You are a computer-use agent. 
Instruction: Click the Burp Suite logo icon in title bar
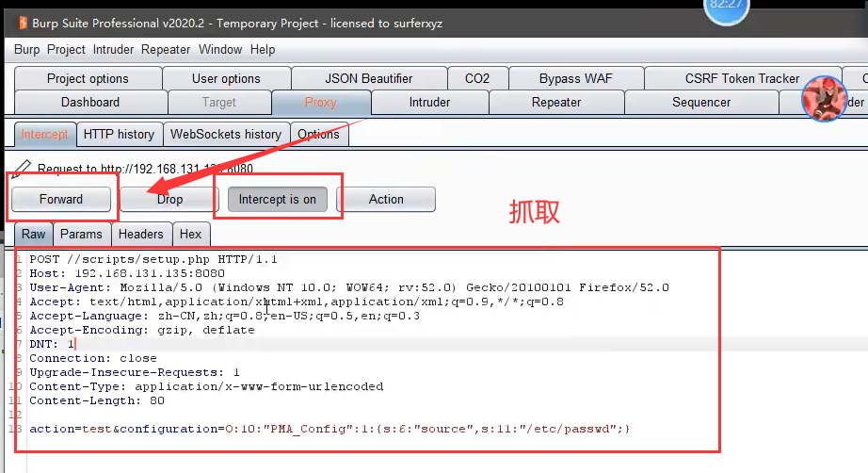(x=23, y=23)
